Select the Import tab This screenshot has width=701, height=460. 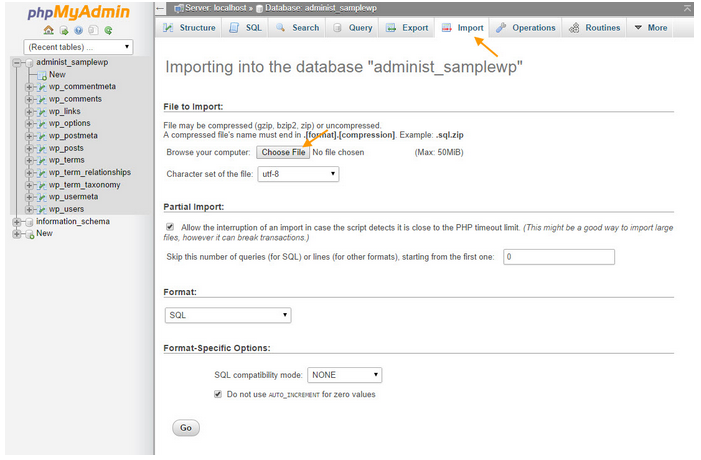tap(462, 28)
